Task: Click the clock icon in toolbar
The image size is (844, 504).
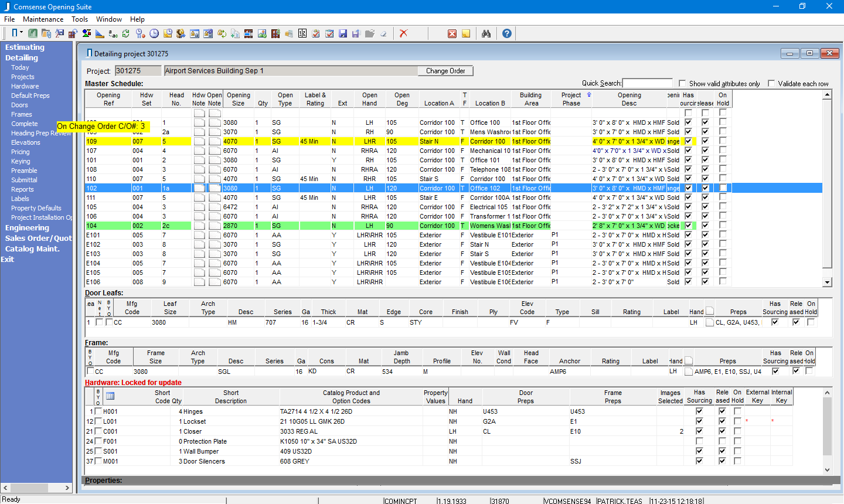Action: click(x=154, y=33)
